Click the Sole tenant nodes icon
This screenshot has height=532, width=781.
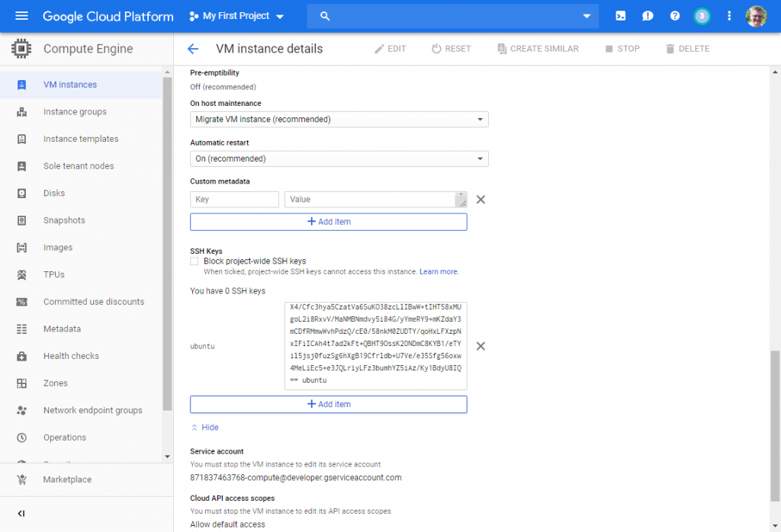point(21,166)
